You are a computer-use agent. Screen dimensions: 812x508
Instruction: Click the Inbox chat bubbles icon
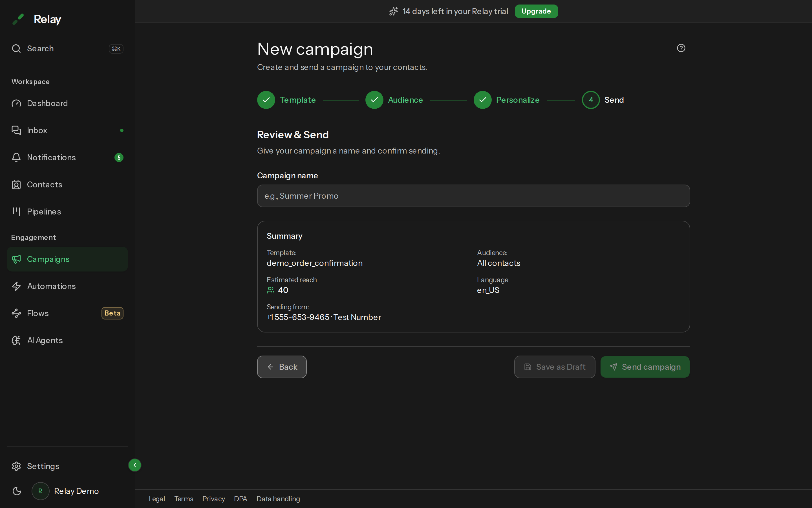(x=16, y=130)
